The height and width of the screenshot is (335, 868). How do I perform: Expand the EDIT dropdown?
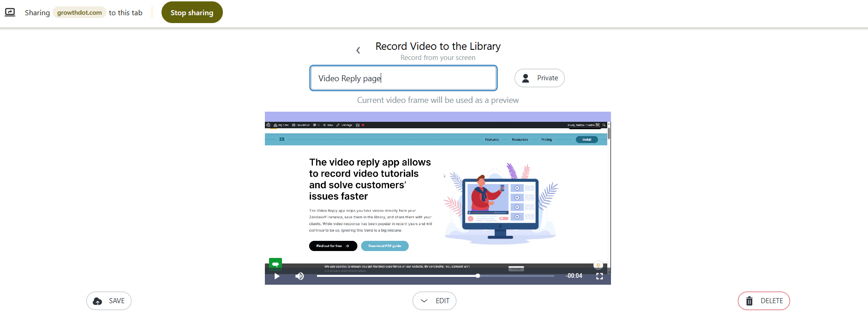coord(434,301)
